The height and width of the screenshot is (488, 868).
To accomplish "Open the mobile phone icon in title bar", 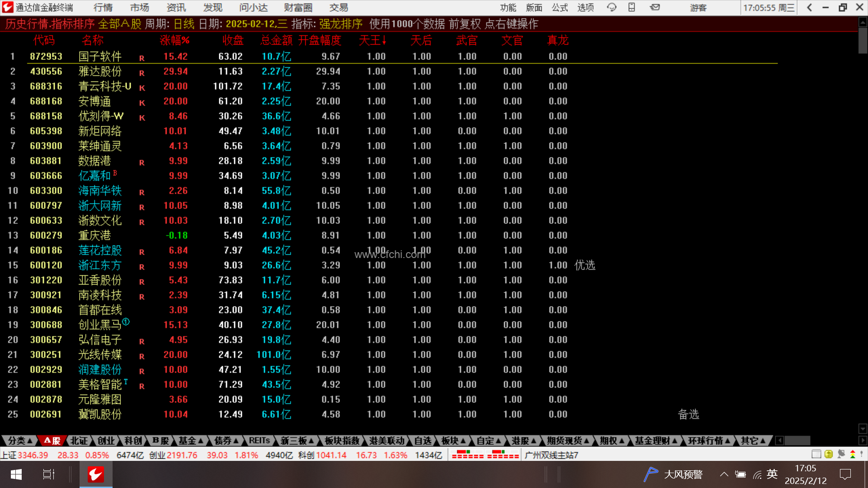I will click(632, 7).
